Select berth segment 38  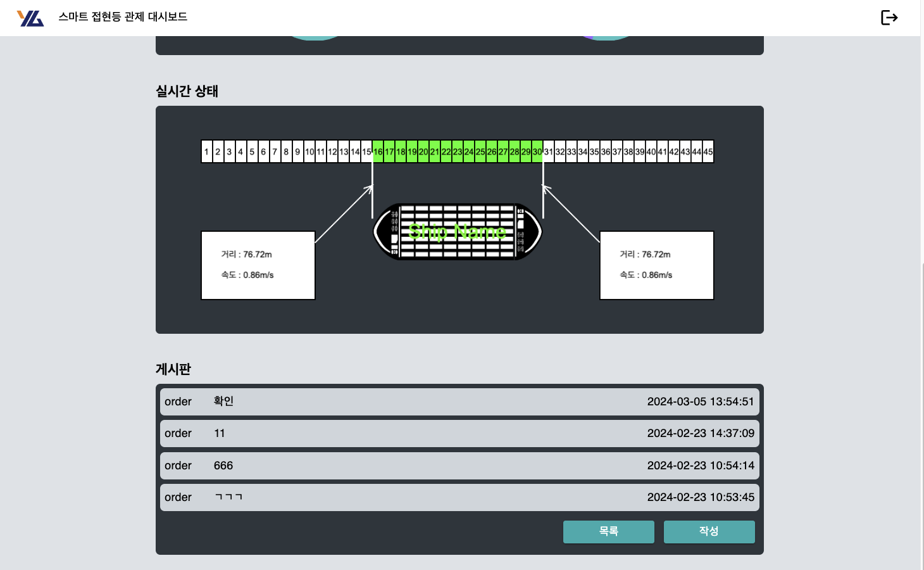point(628,152)
